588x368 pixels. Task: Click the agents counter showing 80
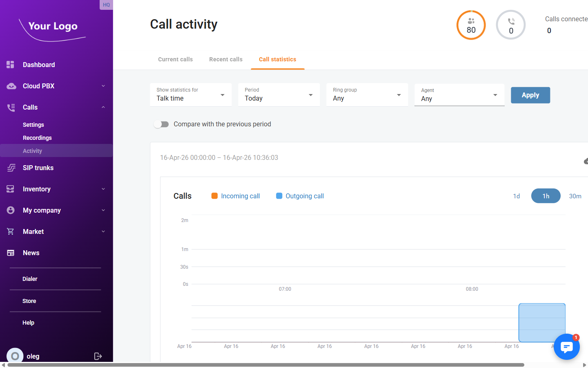(x=471, y=25)
